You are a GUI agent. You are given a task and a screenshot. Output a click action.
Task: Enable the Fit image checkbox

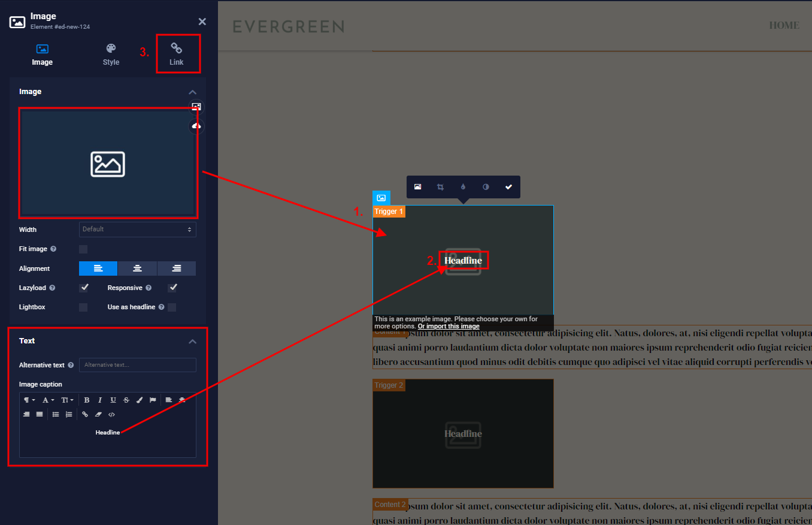click(83, 249)
